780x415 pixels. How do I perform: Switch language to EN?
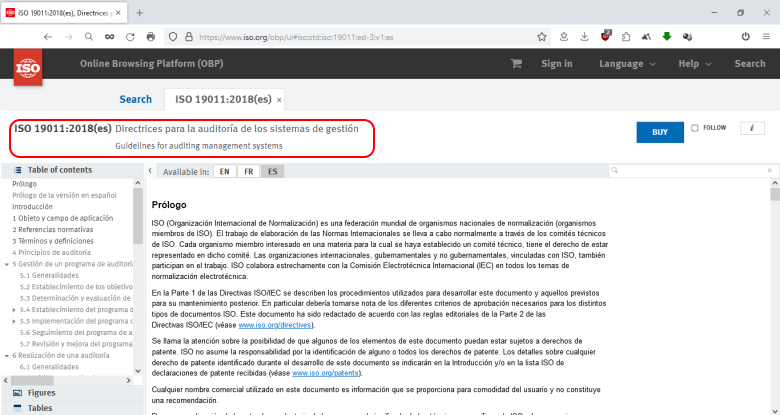(225, 172)
